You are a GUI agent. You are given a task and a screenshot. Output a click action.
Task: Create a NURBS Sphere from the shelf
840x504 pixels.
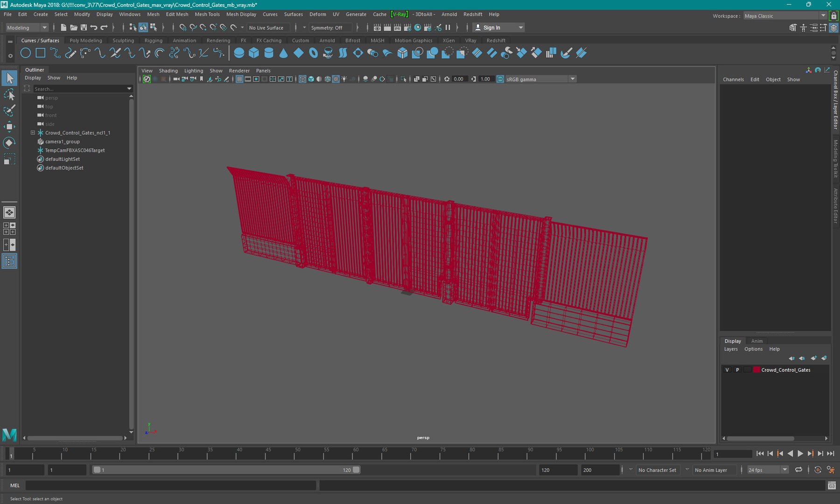[x=239, y=53]
